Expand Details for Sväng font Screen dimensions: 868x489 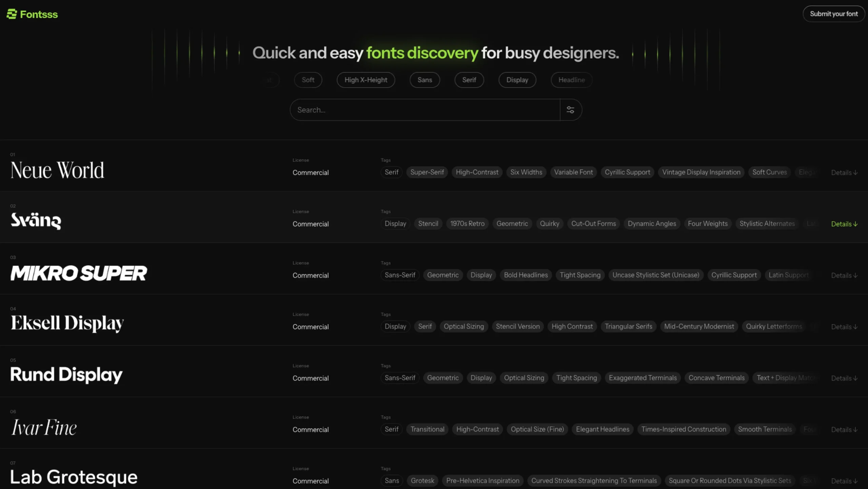[x=844, y=224]
